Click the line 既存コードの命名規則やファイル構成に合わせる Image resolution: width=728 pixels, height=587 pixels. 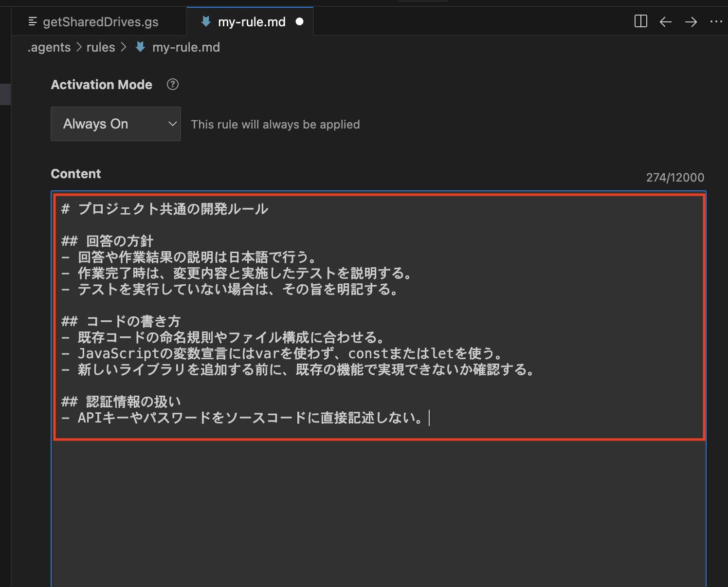click(225, 338)
